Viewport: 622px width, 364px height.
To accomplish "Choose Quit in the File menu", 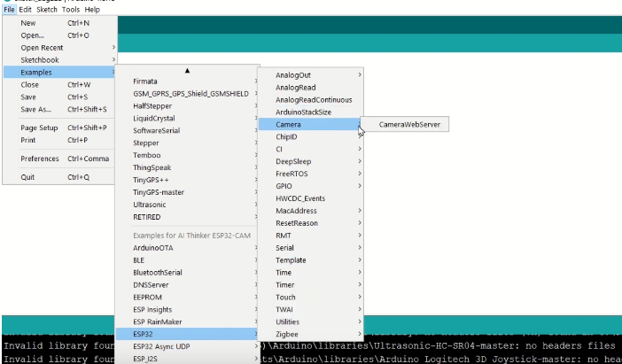I will (60, 177).
